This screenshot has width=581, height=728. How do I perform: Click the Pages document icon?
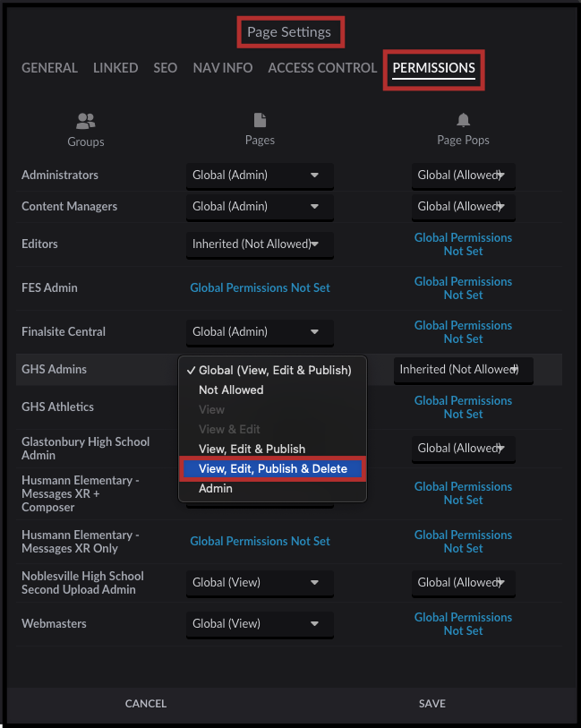[x=260, y=120]
